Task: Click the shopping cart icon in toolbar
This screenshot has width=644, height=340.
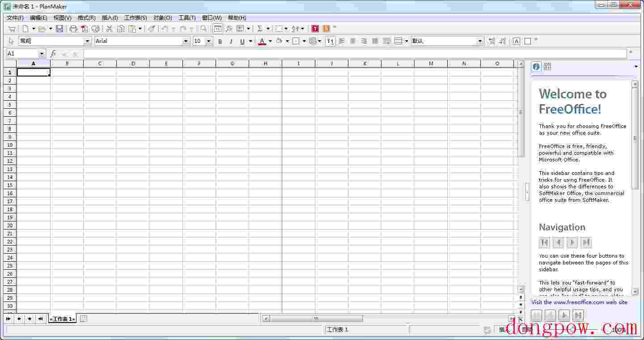Action: (x=12, y=29)
